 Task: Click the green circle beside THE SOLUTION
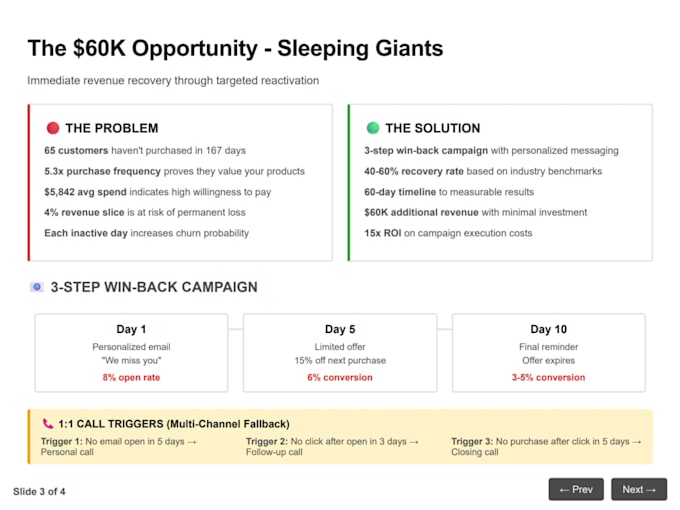click(373, 128)
